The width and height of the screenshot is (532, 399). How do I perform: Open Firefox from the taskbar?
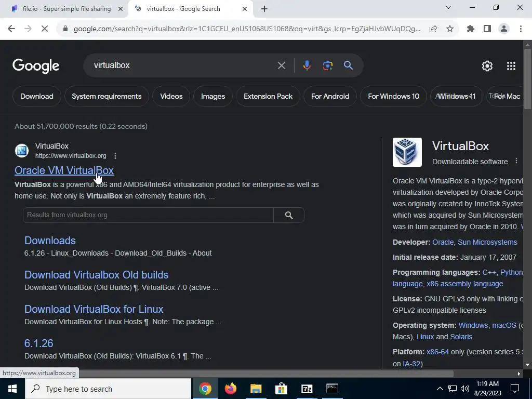tap(230, 389)
